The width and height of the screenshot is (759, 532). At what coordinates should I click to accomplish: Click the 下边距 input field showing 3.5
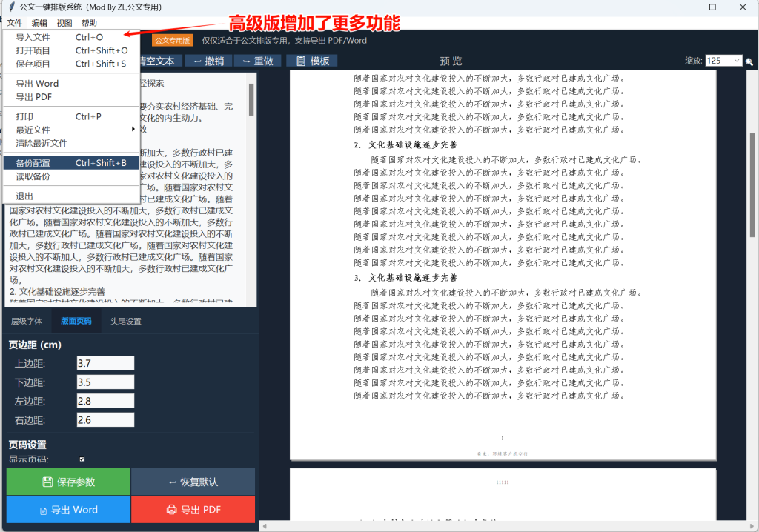[x=105, y=382]
